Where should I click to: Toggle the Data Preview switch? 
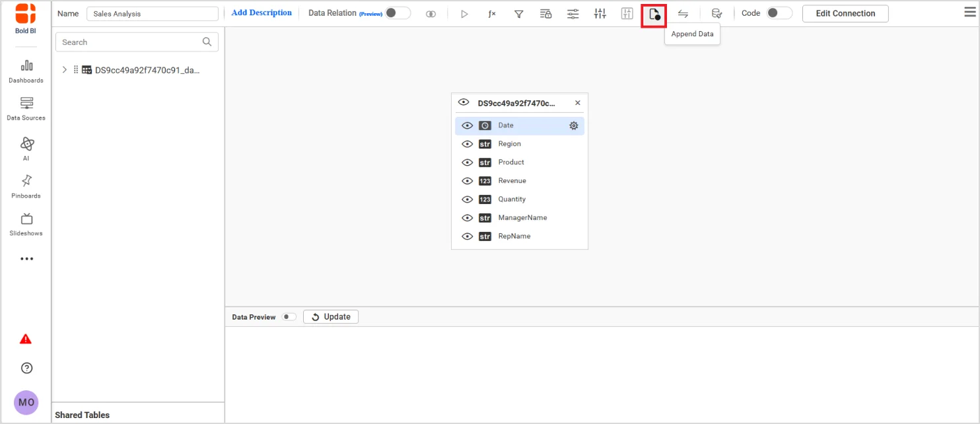click(289, 317)
